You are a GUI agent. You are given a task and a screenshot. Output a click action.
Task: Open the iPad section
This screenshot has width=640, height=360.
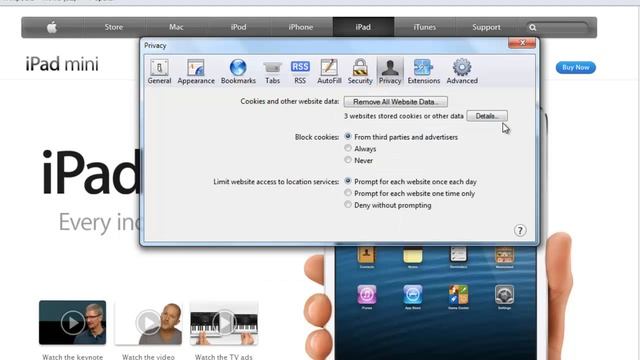(363, 27)
